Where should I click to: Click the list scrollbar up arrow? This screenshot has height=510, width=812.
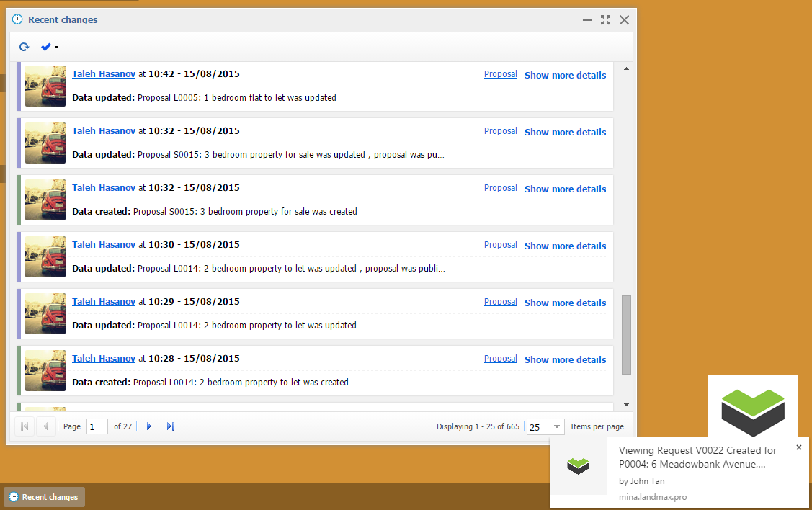pos(625,68)
